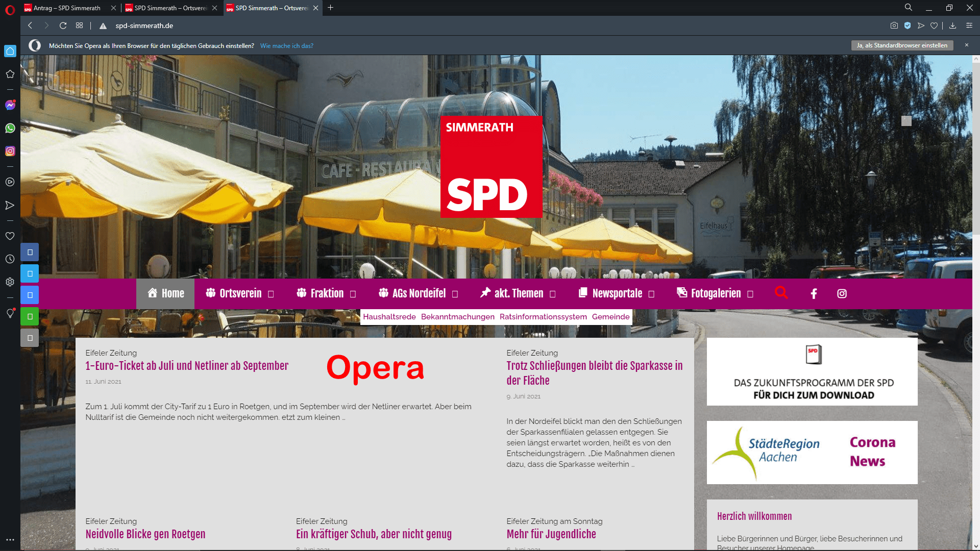The image size is (980, 551).
Task: Open WhatsApp in the Opera sidebar
Action: (x=10, y=128)
